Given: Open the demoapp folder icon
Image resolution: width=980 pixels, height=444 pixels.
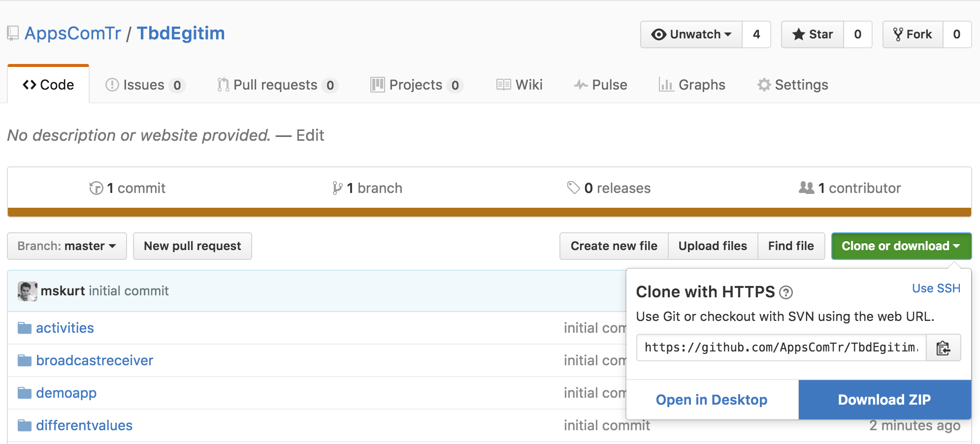Looking at the screenshot, I should click(x=25, y=393).
